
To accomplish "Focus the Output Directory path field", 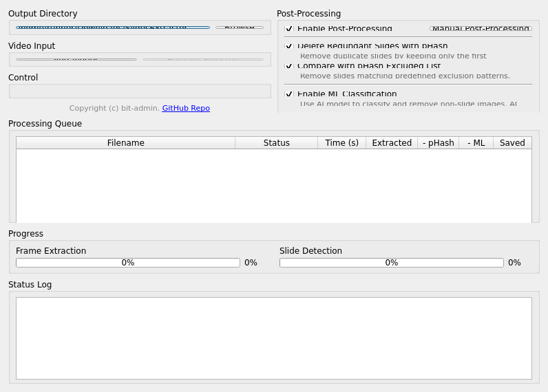I will point(113,28).
